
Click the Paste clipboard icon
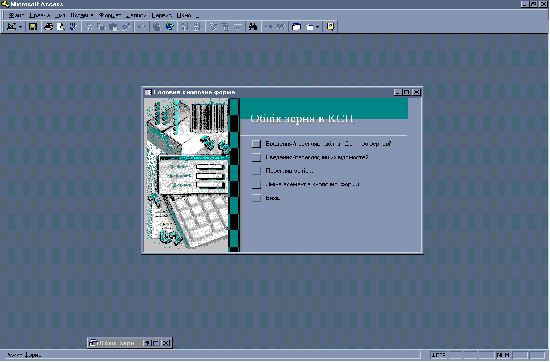[114, 27]
